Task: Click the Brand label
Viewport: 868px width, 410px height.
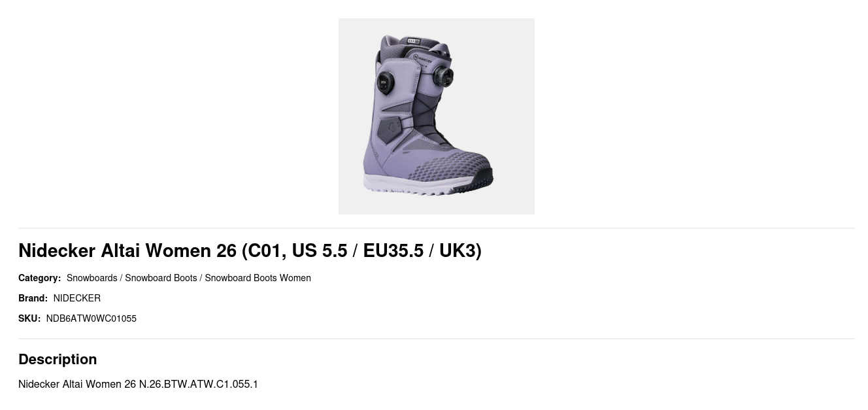Action: coord(33,298)
